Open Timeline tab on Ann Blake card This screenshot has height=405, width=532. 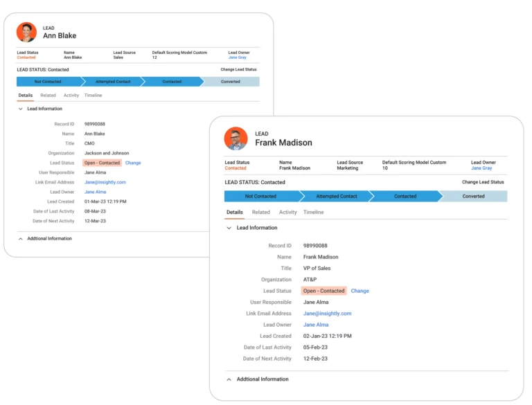93,96
